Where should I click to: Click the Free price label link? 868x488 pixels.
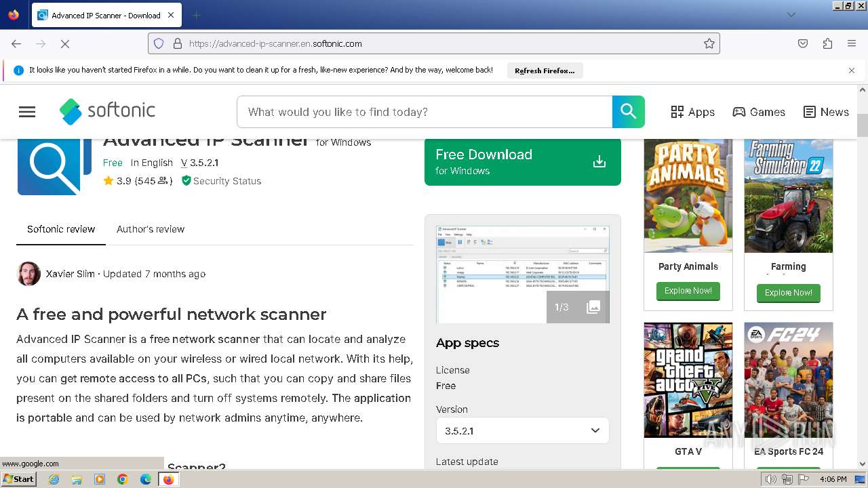coord(113,163)
